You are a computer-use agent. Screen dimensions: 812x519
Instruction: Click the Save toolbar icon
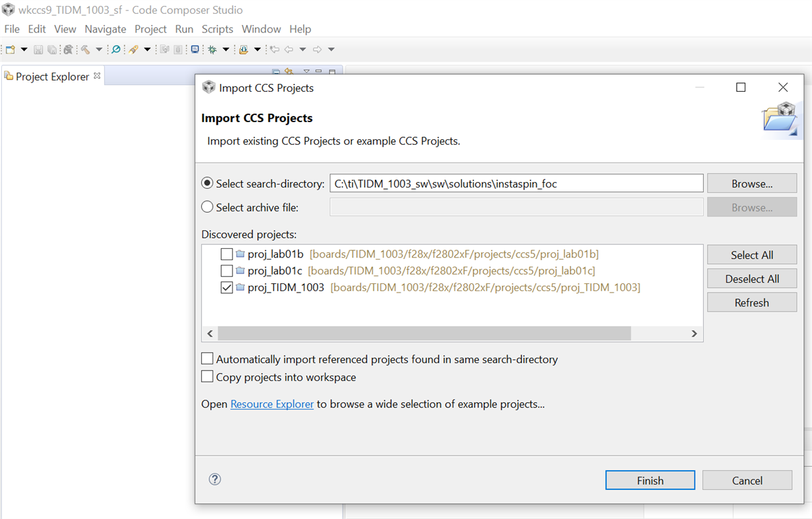coord(38,50)
